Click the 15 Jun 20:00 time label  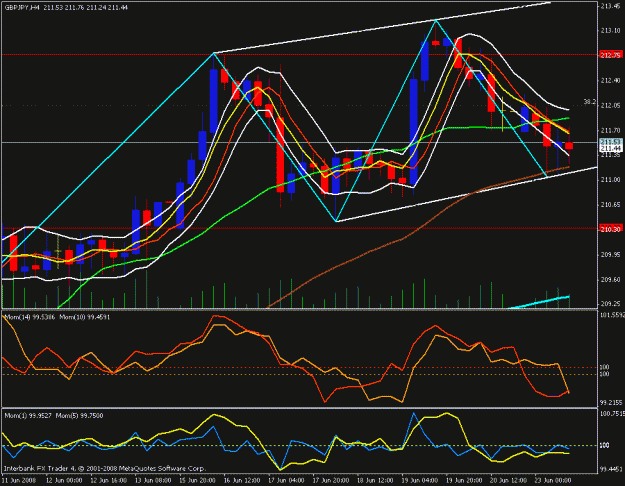click(198, 480)
